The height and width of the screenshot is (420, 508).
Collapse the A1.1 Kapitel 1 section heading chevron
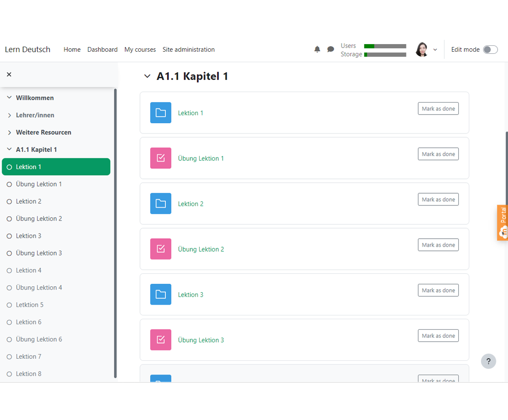(147, 76)
